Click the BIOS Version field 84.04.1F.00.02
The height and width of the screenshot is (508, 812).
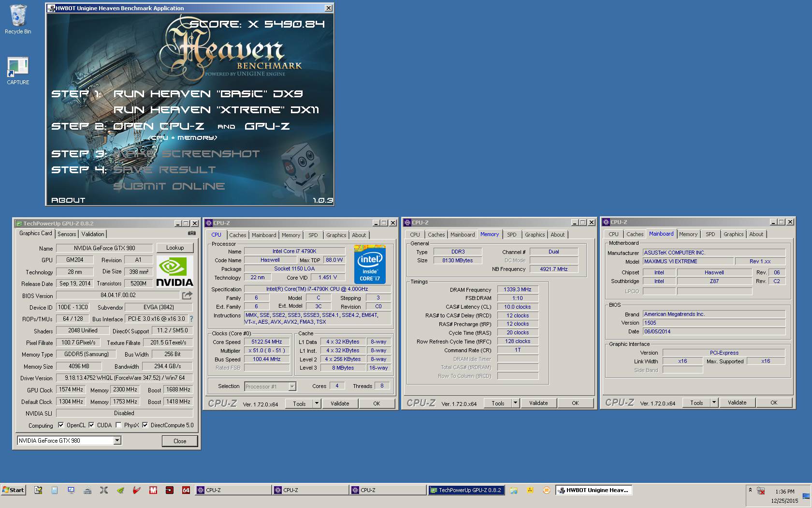click(118, 295)
